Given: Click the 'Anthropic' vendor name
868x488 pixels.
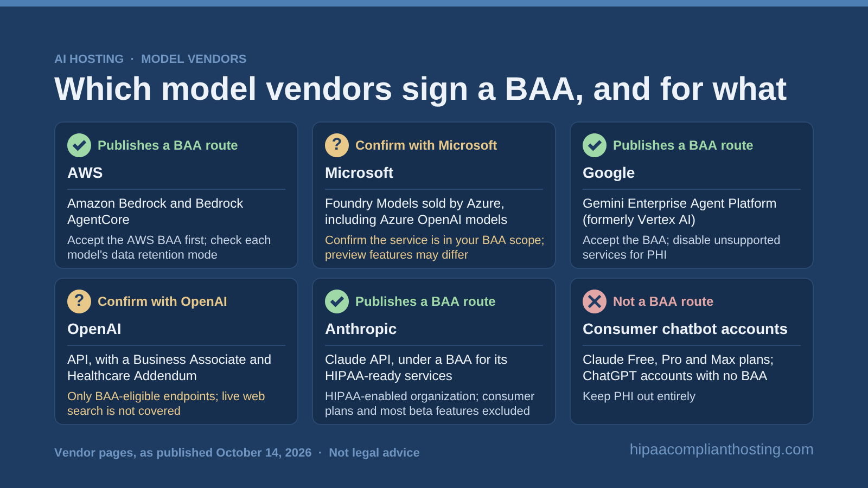Looking at the screenshot, I should 361,329.
